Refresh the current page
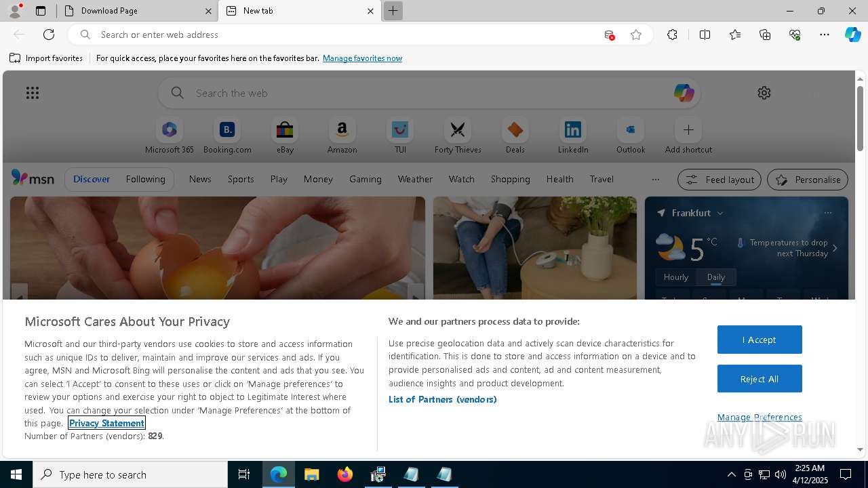The image size is (868, 488). (x=49, y=35)
